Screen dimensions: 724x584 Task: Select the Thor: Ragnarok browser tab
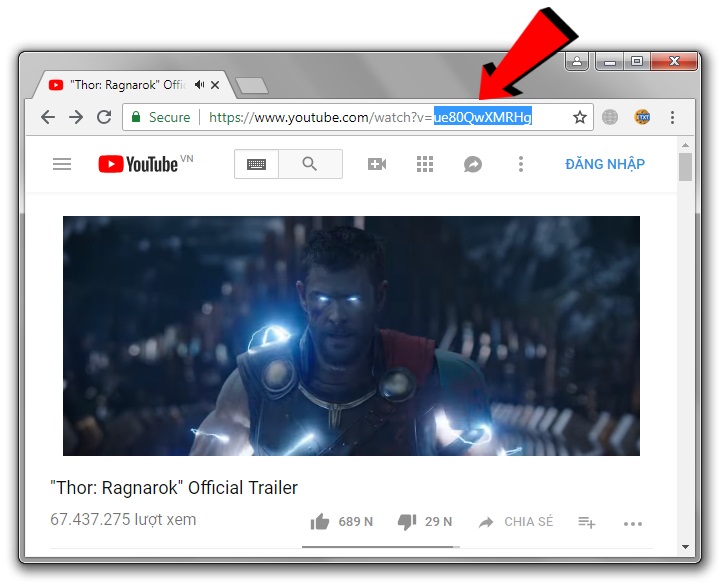pyautogui.click(x=125, y=85)
